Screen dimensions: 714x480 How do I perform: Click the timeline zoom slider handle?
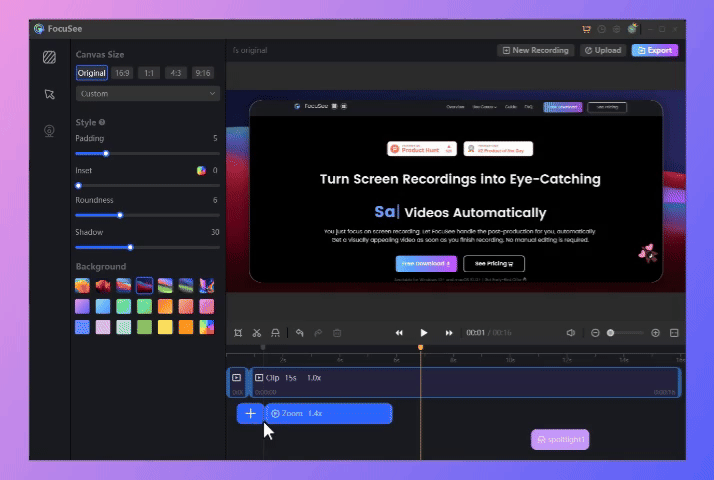611,333
